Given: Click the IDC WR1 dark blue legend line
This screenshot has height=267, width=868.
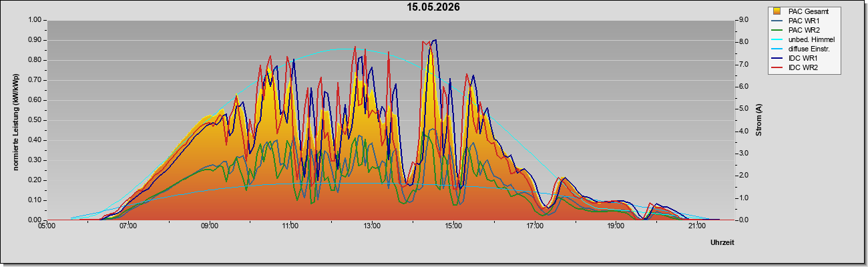Looking at the screenshot, I should click(x=777, y=58).
